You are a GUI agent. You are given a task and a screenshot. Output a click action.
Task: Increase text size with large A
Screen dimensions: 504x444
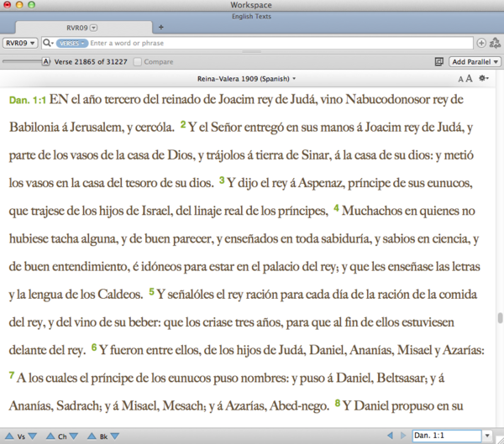click(x=469, y=78)
